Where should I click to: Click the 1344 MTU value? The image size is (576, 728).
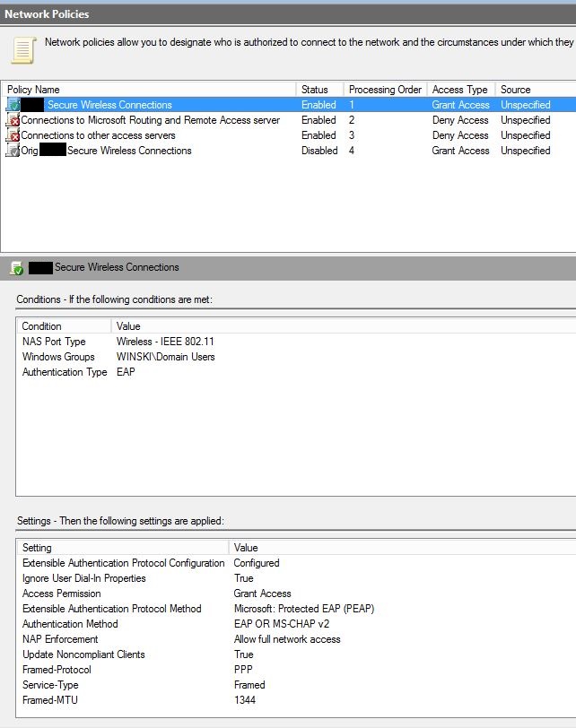tap(245, 700)
